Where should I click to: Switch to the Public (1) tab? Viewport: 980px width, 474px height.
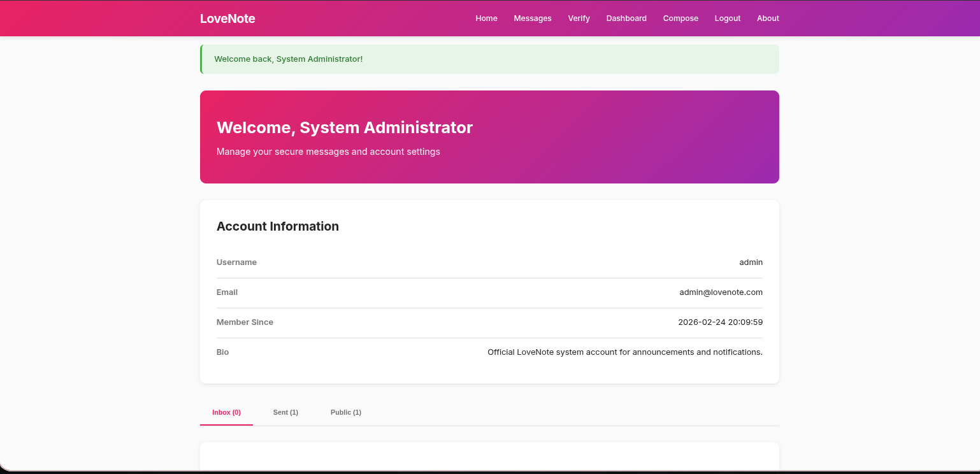click(345, 412)
